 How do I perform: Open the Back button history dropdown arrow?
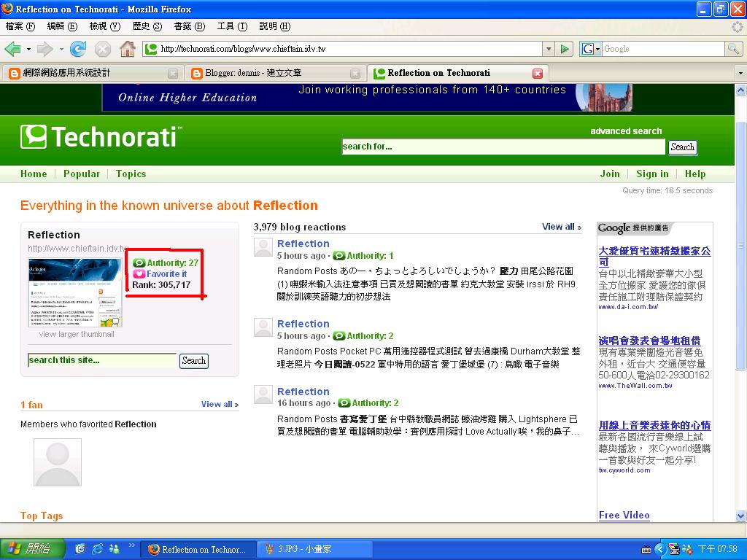pos(28,49)
